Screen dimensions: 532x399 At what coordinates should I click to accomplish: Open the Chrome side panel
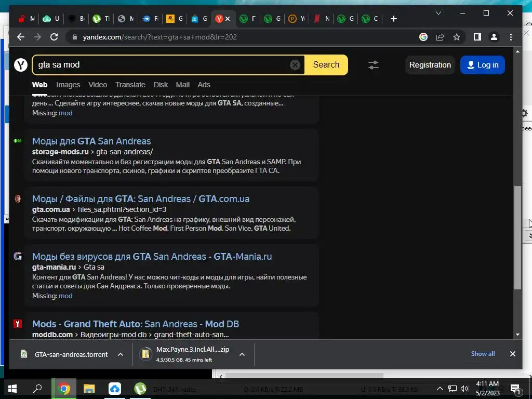(x=477, y=37)
